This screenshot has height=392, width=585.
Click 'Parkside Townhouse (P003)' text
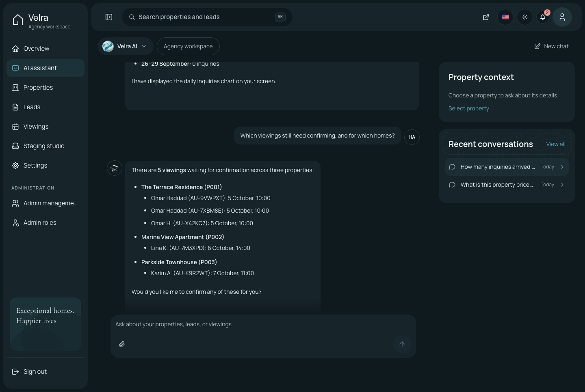click(x=179, y=262)
